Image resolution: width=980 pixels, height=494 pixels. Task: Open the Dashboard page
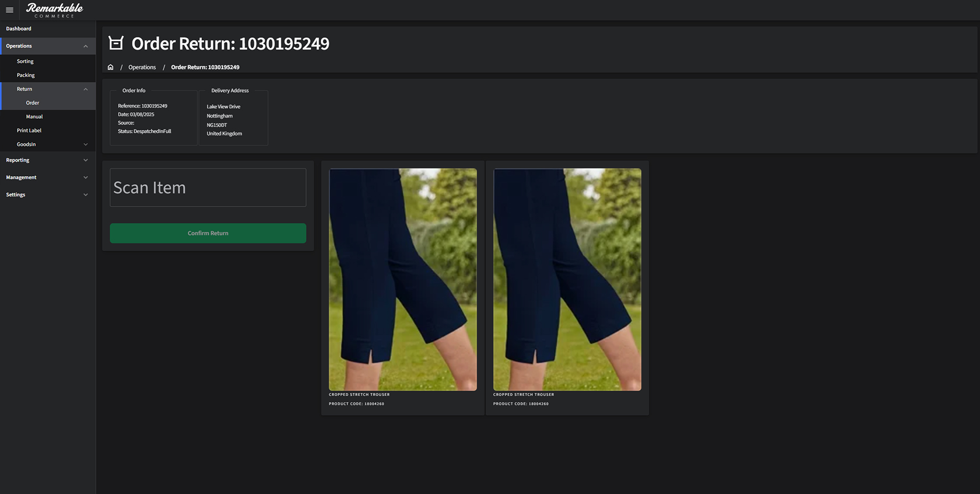click(x=19, y=29)
